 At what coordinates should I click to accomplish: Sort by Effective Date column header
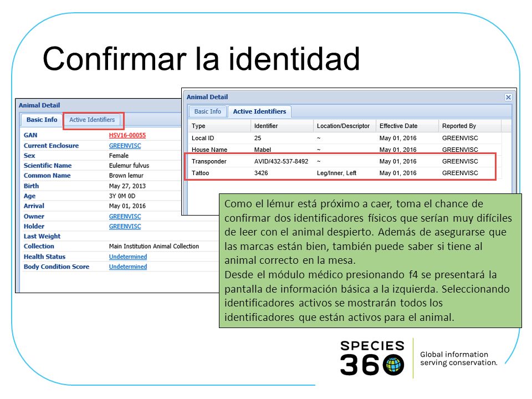[x=407, y=126]
